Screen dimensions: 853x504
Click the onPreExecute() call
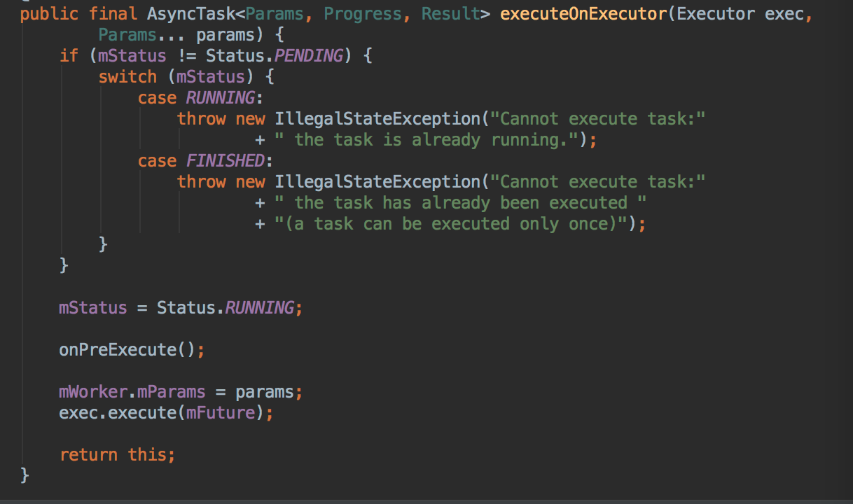[132, 349]
